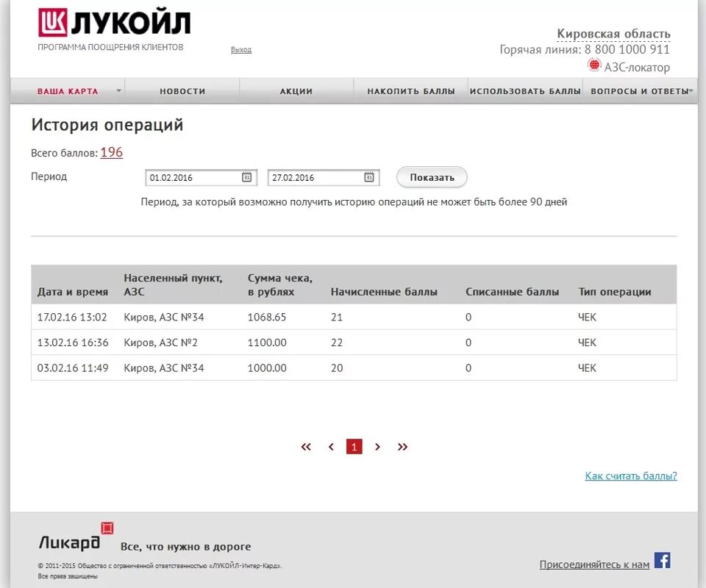706x588 pixels.
Task: Click the Ликард logo in footer
Action: pyautogui.click(x=76, y=537)
